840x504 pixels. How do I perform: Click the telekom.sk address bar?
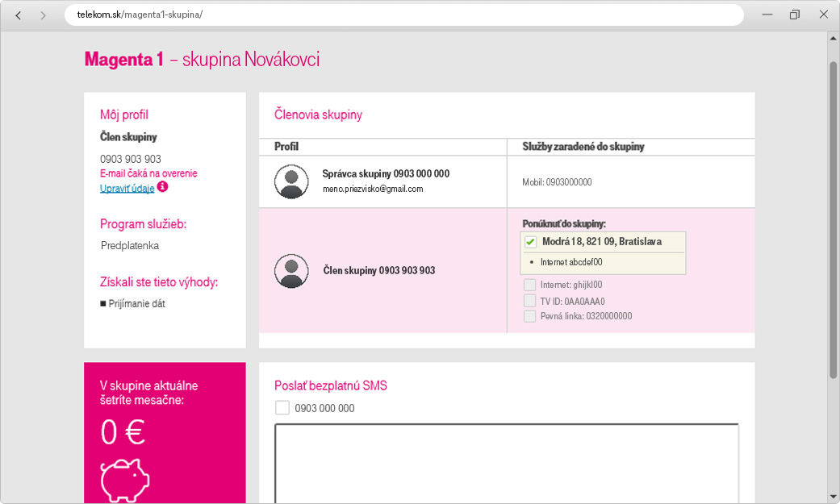tap(404, 15)
